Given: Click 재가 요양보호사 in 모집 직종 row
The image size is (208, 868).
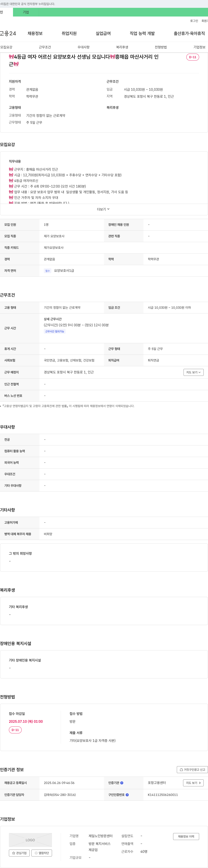Looking at the screenshot, I should (54, 236).
